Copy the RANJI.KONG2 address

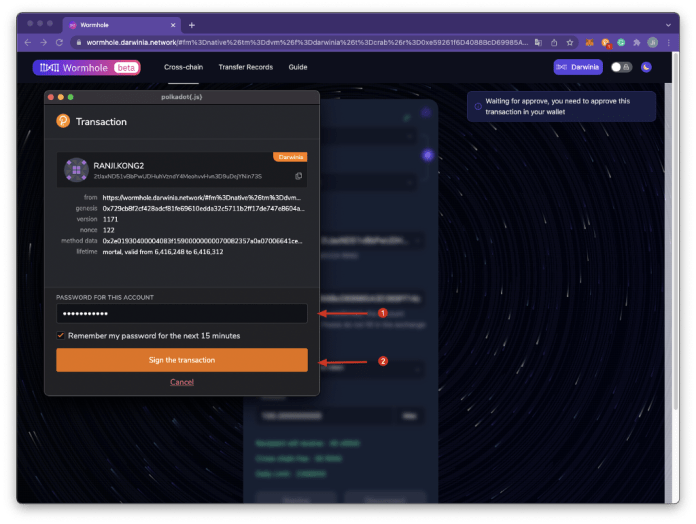pos(299,176)
